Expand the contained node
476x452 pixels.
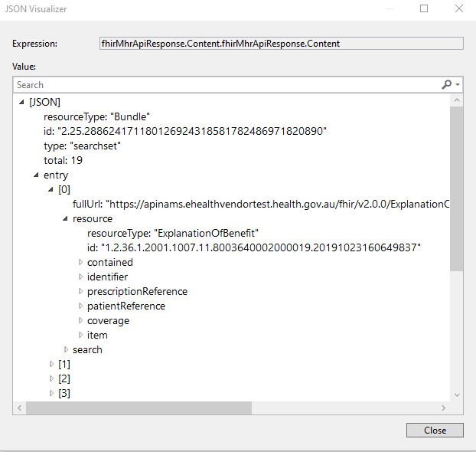[80, 263]
